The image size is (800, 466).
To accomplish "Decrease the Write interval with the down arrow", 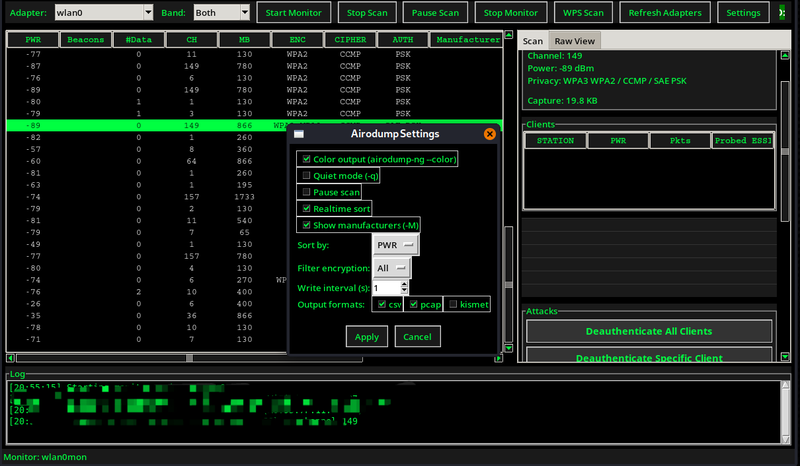I will coord(404,290).
